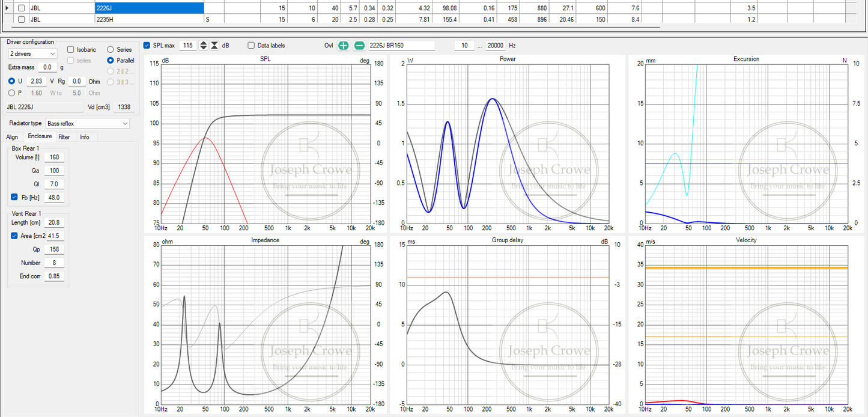Uncheck the Fb [Hz] checkbox

14,197
